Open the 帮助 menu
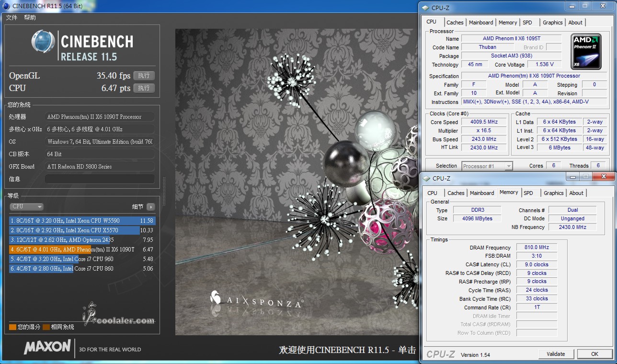617x364 pixels. pyautogui.click(x=30, y=18)
